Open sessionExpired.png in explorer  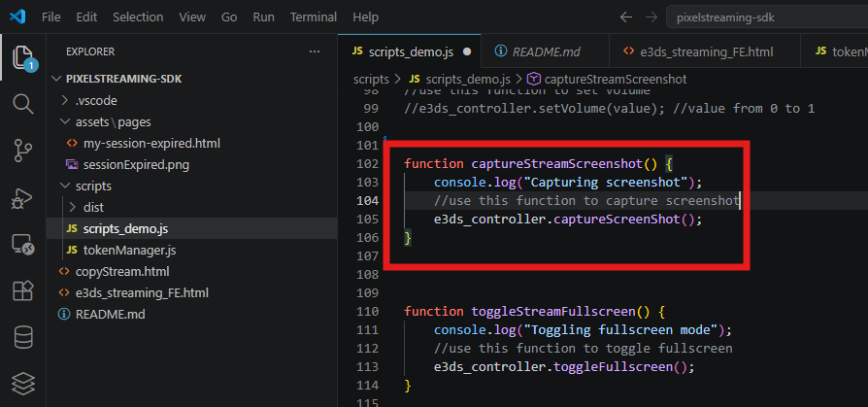click(191, 164)
